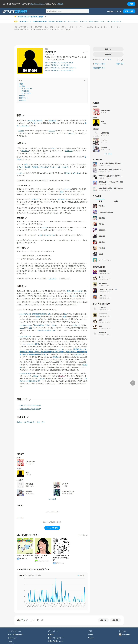Jump to 1 概要 in contents
The height and width of the screenshot is (644, 138).
coord(21,84)
